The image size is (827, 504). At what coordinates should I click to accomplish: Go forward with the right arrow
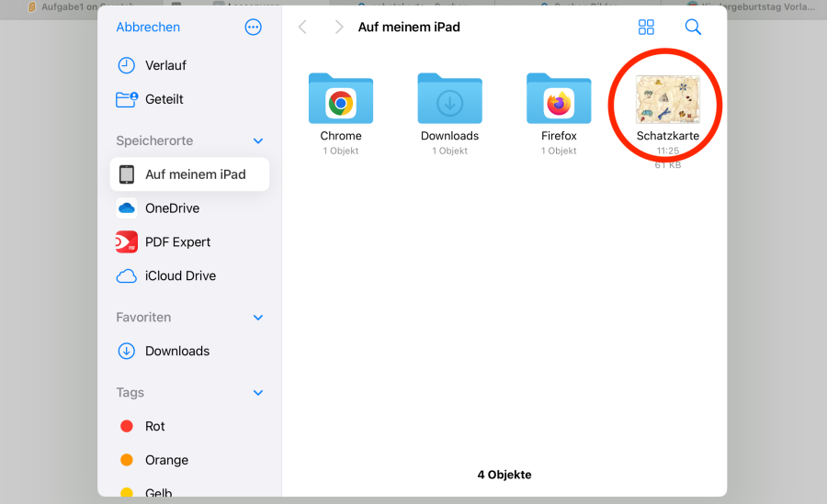pyautogui.click(x=340, y=28)
